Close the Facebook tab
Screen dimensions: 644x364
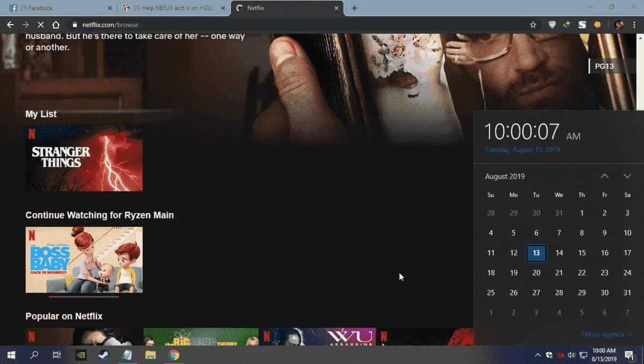[110, 8]
